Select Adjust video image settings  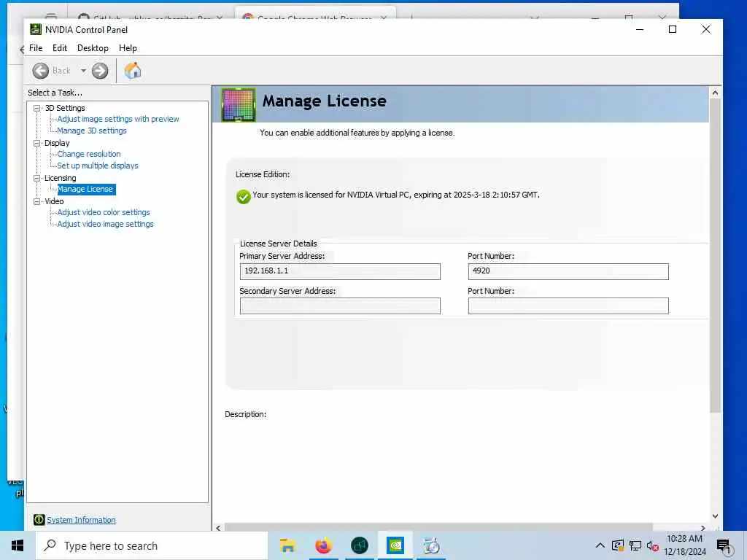click(106, 224)
